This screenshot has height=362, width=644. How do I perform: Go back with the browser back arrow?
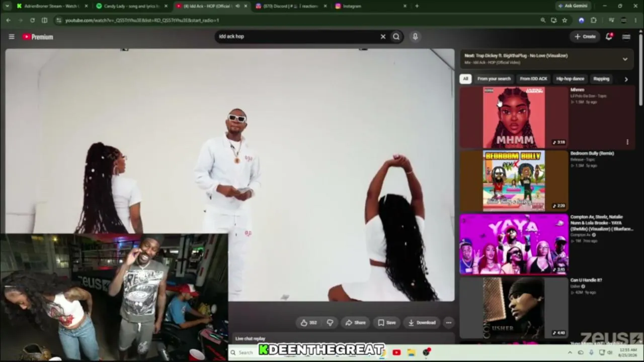(x=8, y=20)
